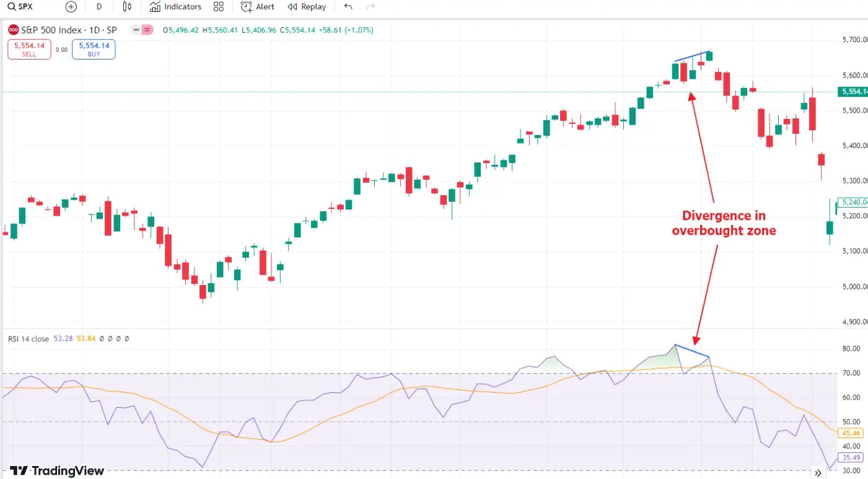The height and width of the screenshot is (479, 868).
Task: Click the RSI 14 close legend
Action: tap(28, 339)
